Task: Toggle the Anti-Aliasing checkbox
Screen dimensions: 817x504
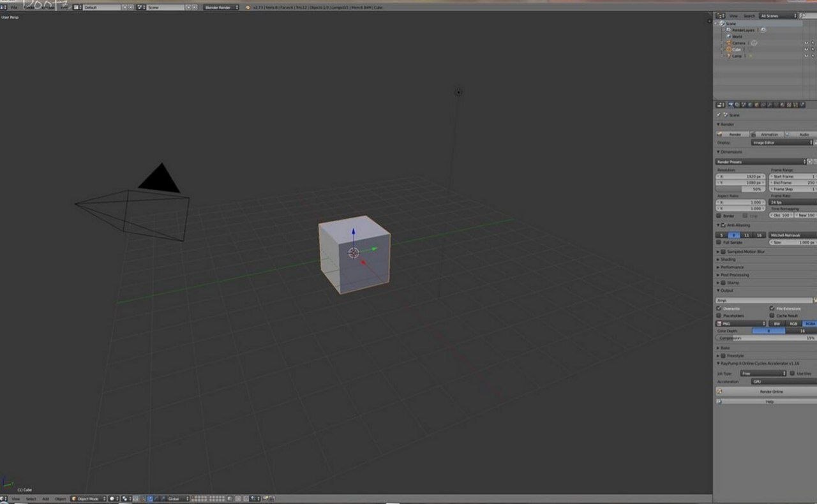Action: [723, 225]
